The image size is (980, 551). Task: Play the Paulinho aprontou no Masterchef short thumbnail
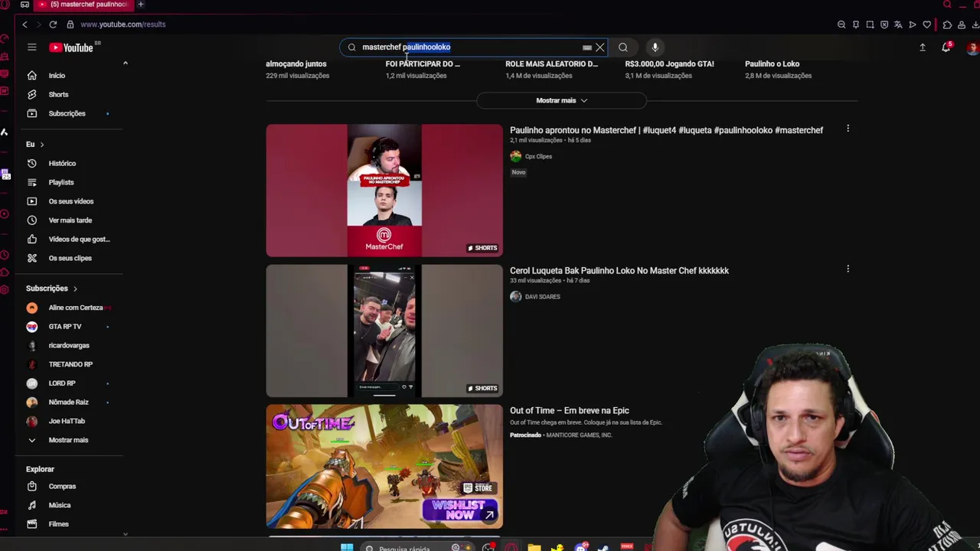tap(384, 191)
